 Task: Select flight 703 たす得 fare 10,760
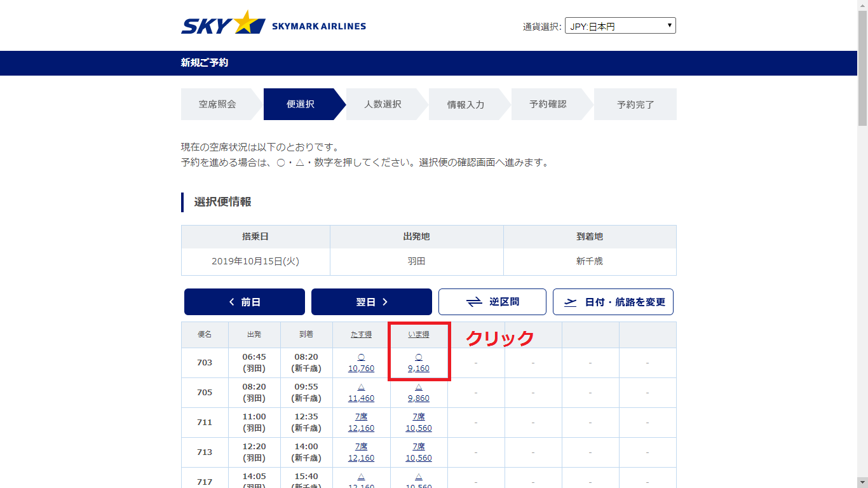click(361, 368)
